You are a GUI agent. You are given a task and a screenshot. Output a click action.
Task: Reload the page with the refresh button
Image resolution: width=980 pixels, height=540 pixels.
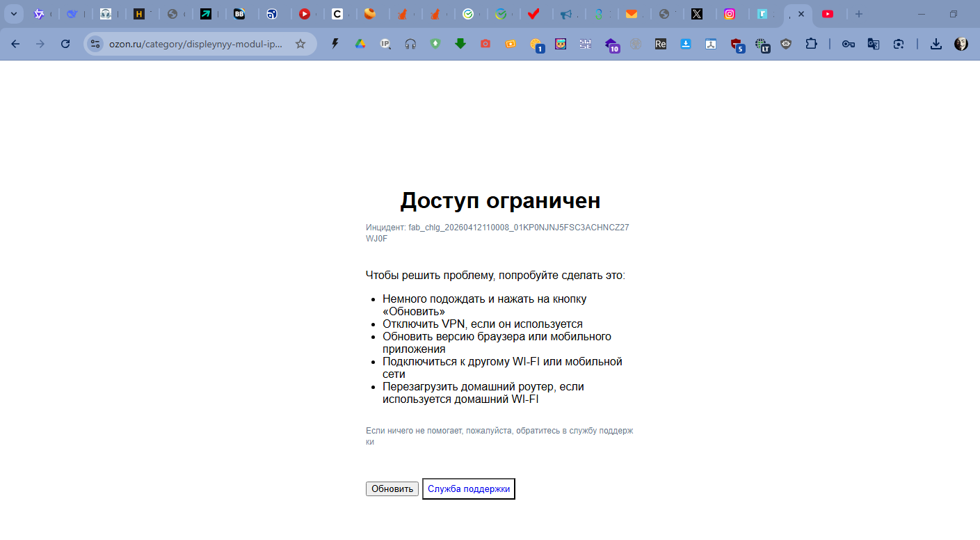(65, 44)
